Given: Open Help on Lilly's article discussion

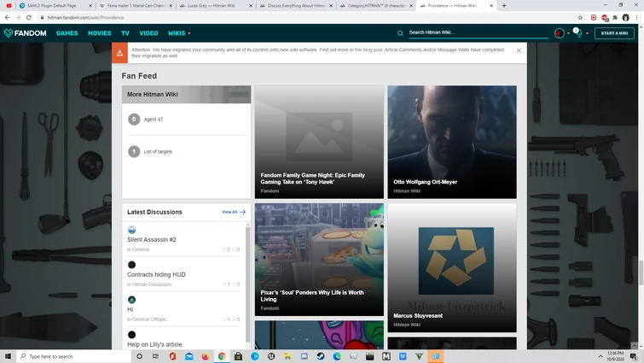Looking at the screenshot, I should [x=154, y=344].
